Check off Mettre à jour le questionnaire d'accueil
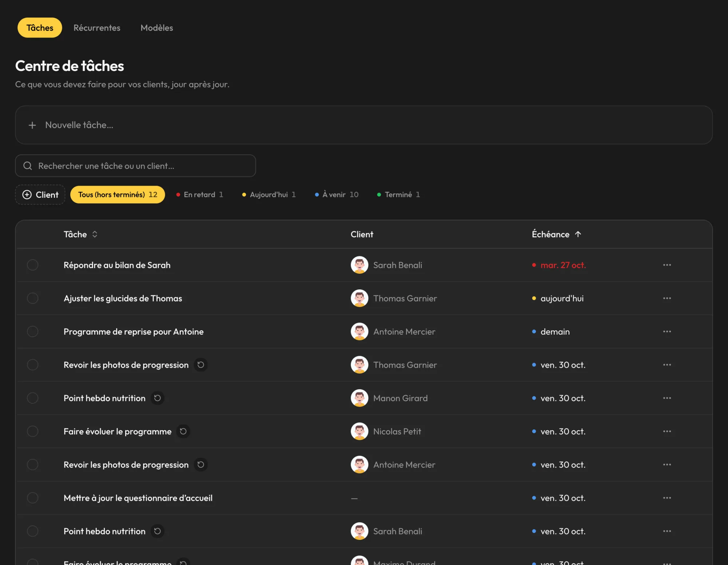 coord(33,498)
